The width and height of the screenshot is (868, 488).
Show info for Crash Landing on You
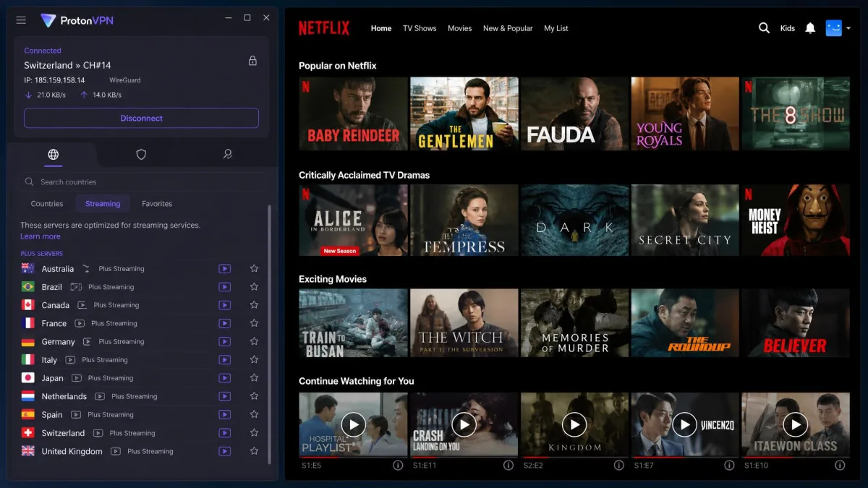[508, 466]
